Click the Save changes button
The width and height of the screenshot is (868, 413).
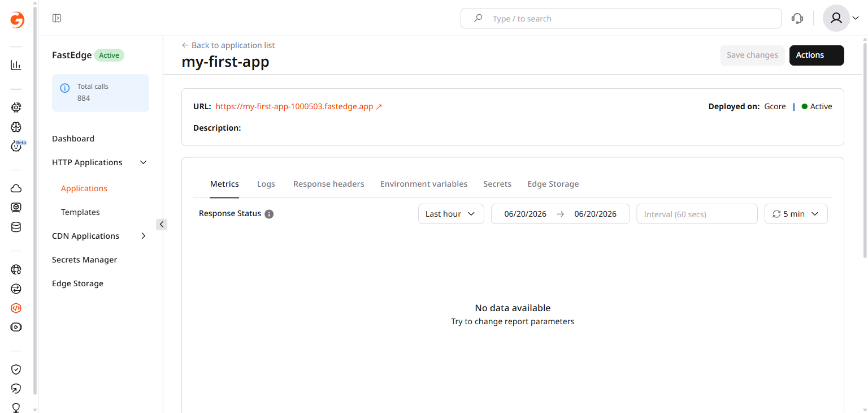[x=752, y=55]
